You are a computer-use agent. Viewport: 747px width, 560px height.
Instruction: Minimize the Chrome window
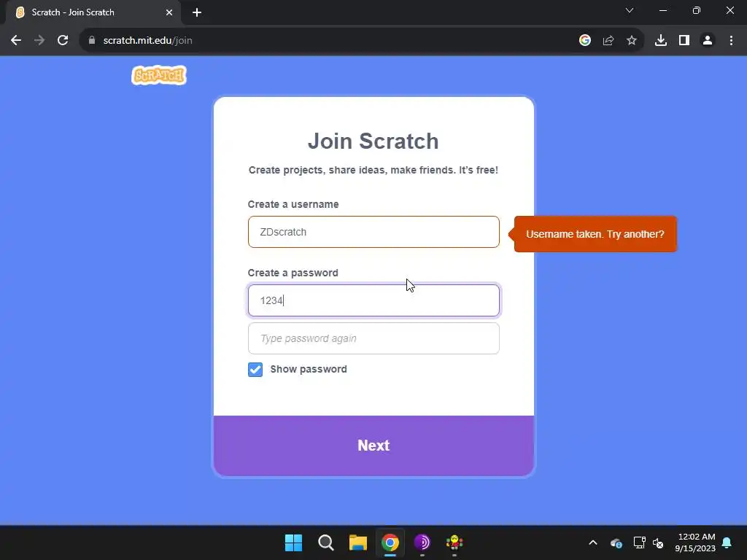663,10
